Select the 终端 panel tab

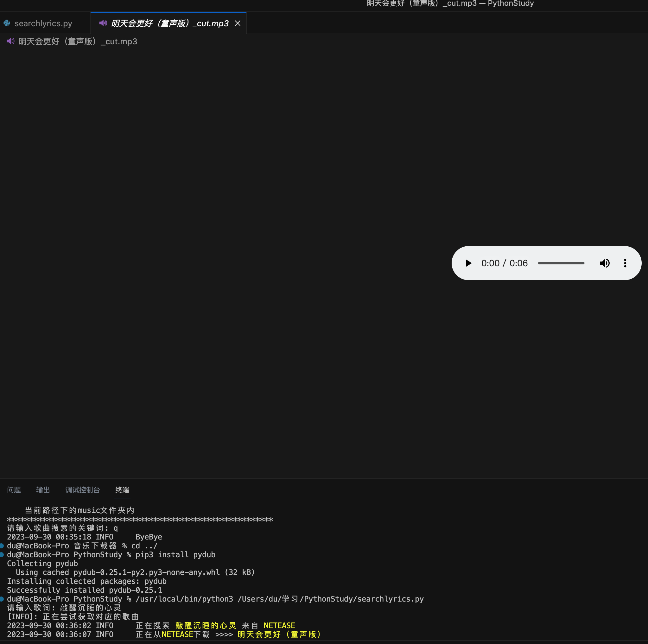pos(122,490)
